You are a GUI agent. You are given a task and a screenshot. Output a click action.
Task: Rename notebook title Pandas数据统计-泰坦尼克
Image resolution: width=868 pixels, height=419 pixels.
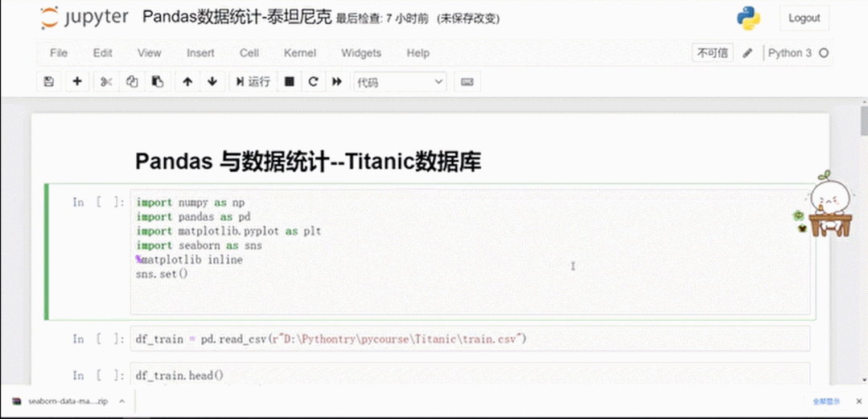click(x=237, y=18)
